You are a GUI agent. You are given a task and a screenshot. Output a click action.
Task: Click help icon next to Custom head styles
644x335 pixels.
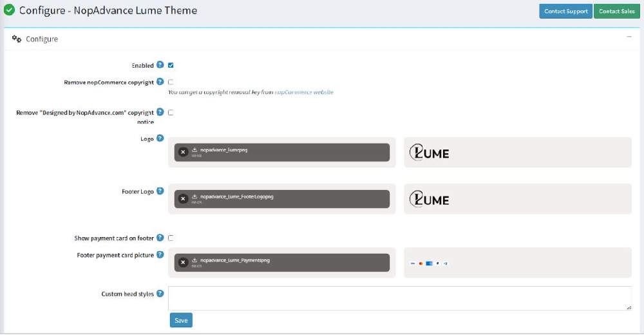[x=160, y=293]
